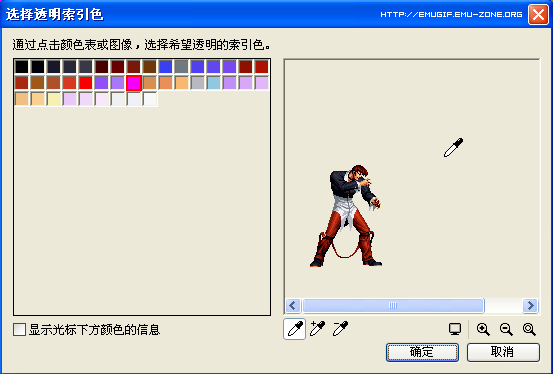Select the subtract-color eyedropper with minus sign

point(340,329)
